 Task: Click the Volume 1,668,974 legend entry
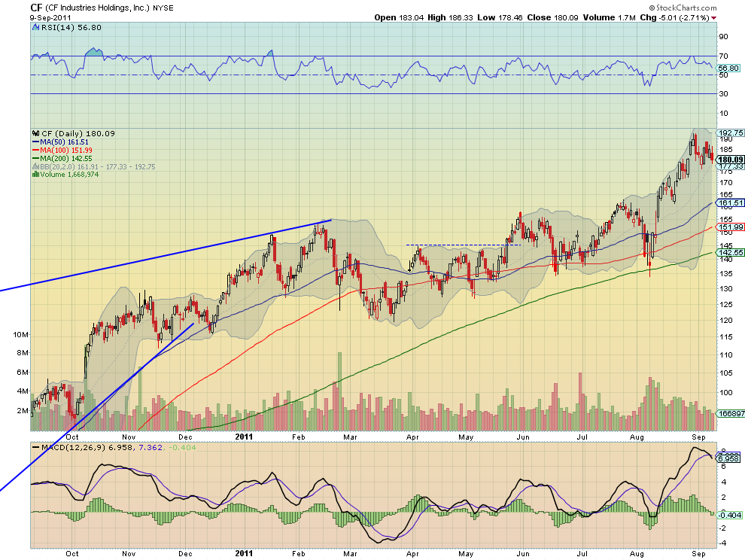[x=69, y=175]
